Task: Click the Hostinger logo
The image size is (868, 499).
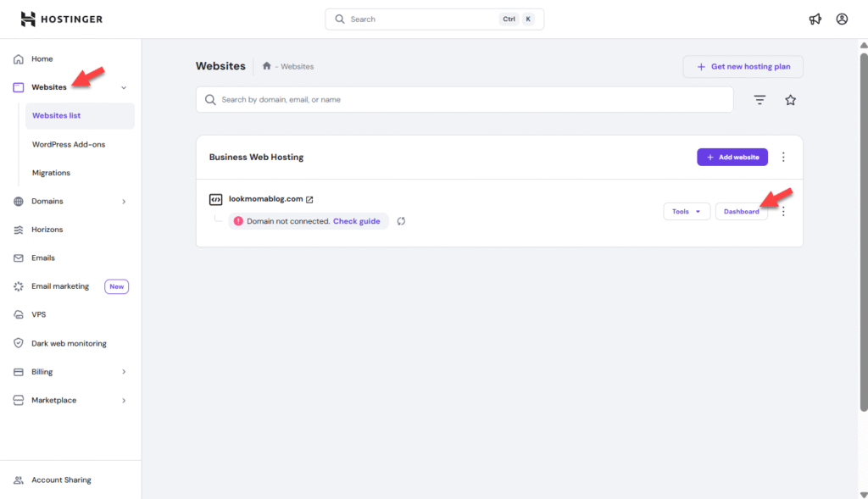Action: (x=62, y=19)
